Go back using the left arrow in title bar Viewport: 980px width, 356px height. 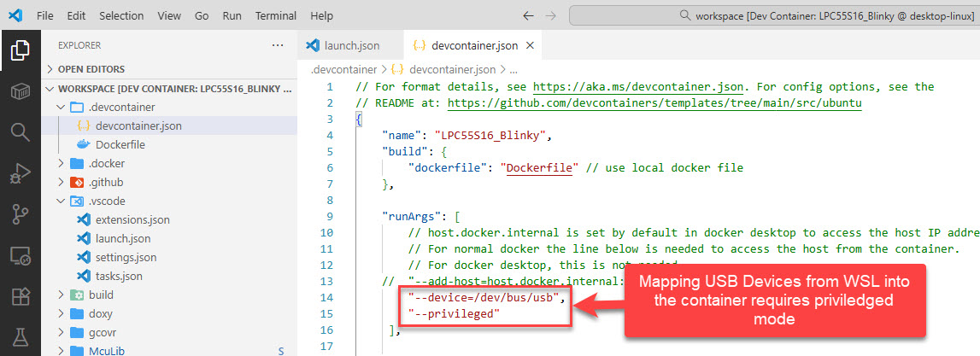(528, 15)
